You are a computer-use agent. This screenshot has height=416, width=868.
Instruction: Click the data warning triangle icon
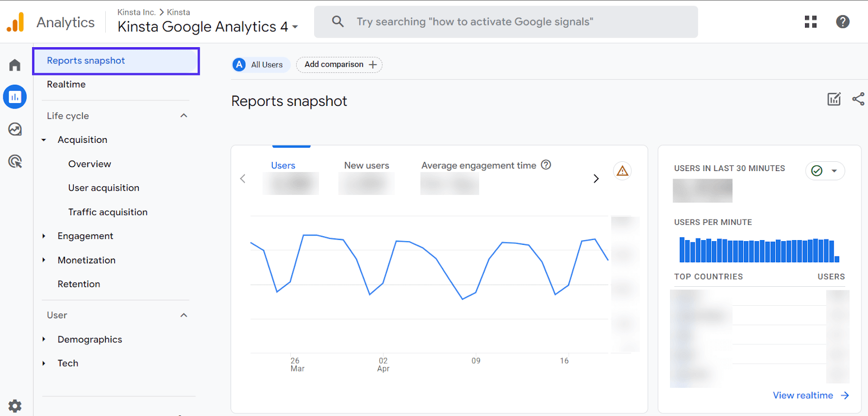(622, 171)
